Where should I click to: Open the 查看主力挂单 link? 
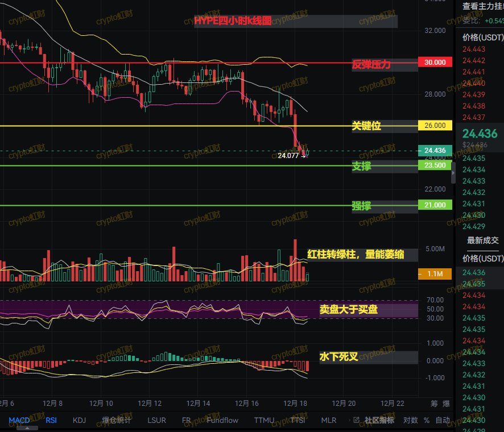pos(483,6)
